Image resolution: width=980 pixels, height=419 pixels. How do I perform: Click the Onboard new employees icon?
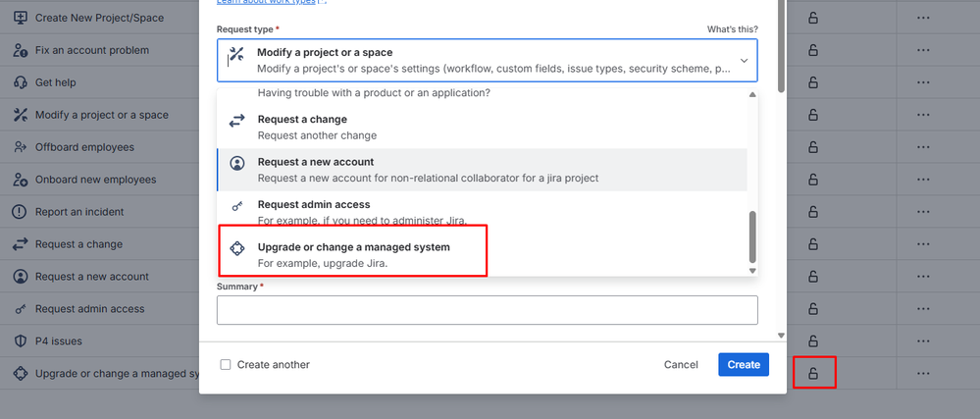pyautogui.click(x=20, y=180)
